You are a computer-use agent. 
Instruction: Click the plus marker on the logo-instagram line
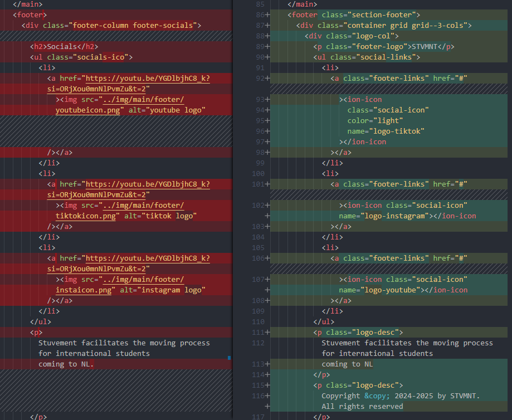point(268,216)
